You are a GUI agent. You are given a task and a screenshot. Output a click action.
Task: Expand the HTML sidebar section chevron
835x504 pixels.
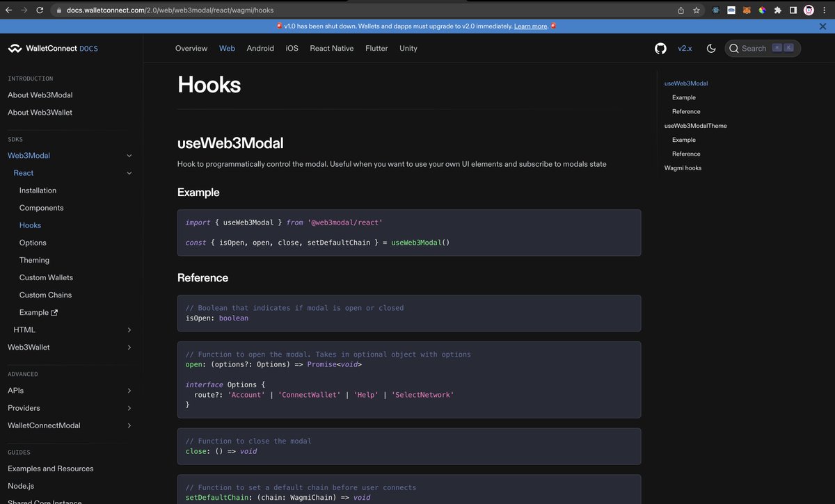point(129,330)
